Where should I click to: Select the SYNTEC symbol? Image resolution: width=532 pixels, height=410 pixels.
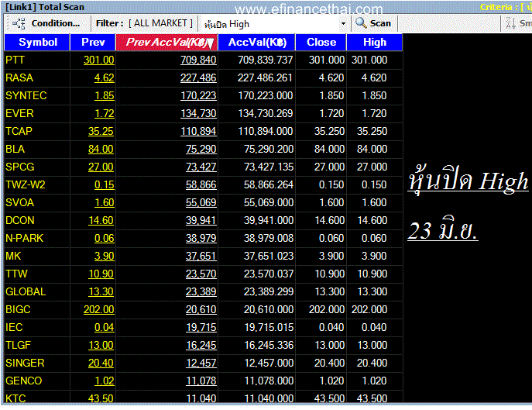point(26,95)
